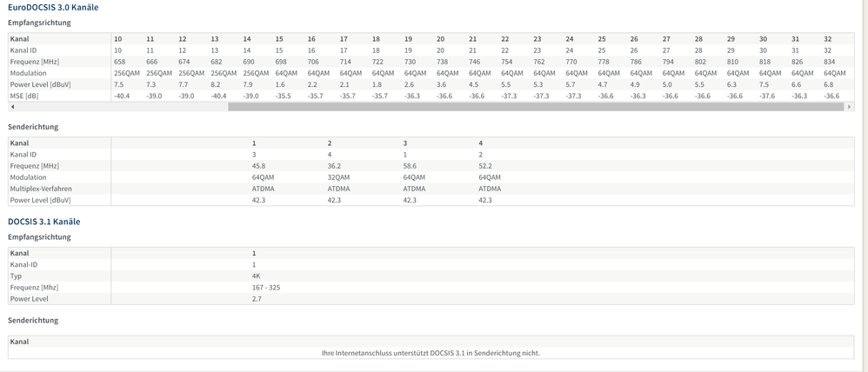Click the 762 MHz frequency cell
Image resolution: width=868 pixels, height=372 pixels.
[538, 62]
